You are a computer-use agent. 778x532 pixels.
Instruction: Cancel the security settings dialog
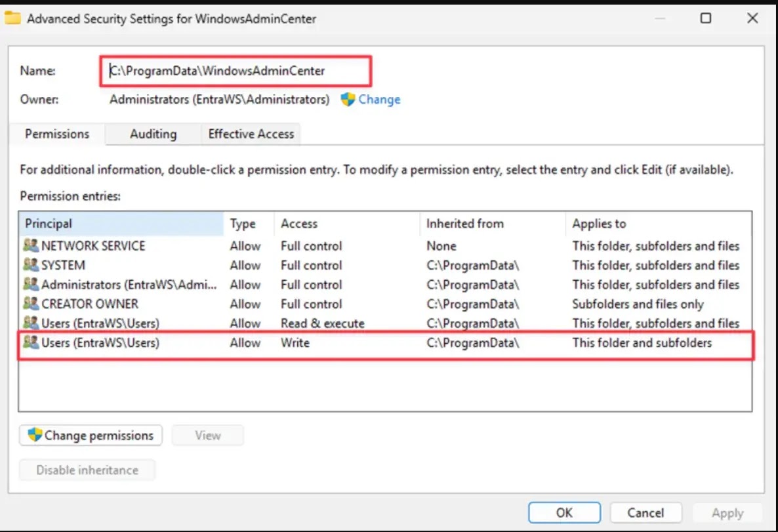[x=645, y=513]
